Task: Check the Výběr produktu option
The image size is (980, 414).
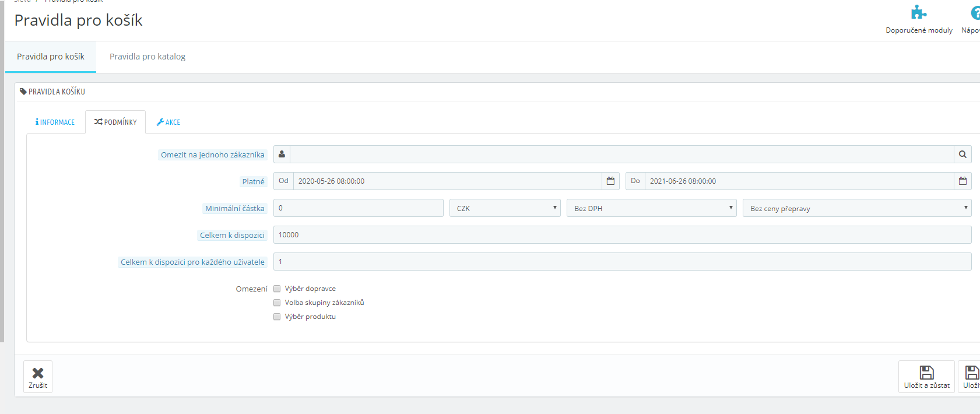Action: 277,317
